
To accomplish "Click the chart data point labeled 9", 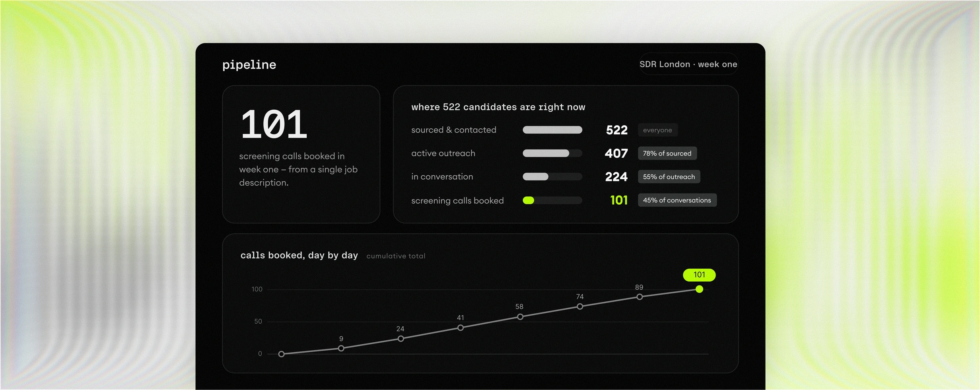I will click(341, 348).
